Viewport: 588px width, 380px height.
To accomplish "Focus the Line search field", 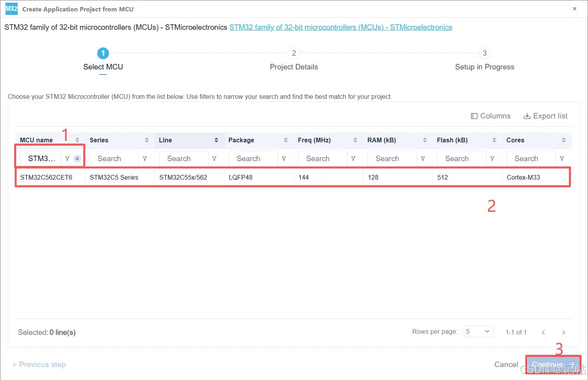I will point(183,158).
